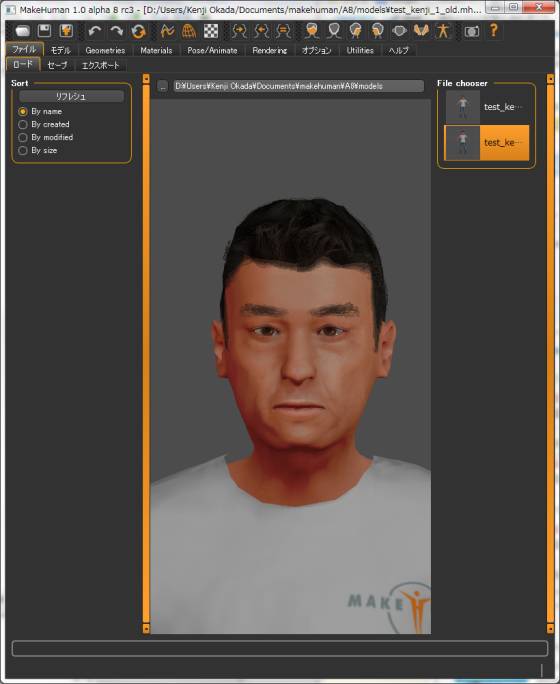
Task: Toggle the symmetry mode icon
Action: point(283,31)
